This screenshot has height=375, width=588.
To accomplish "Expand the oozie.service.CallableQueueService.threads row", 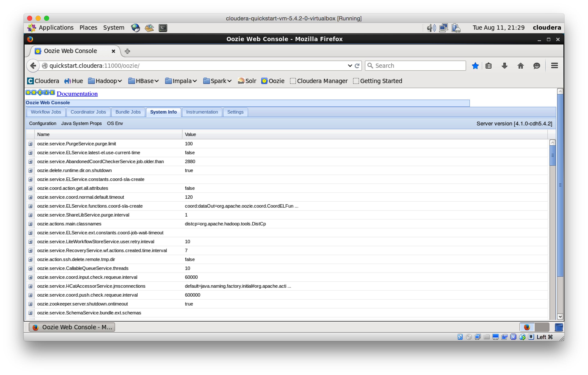I will pos(30,268).
